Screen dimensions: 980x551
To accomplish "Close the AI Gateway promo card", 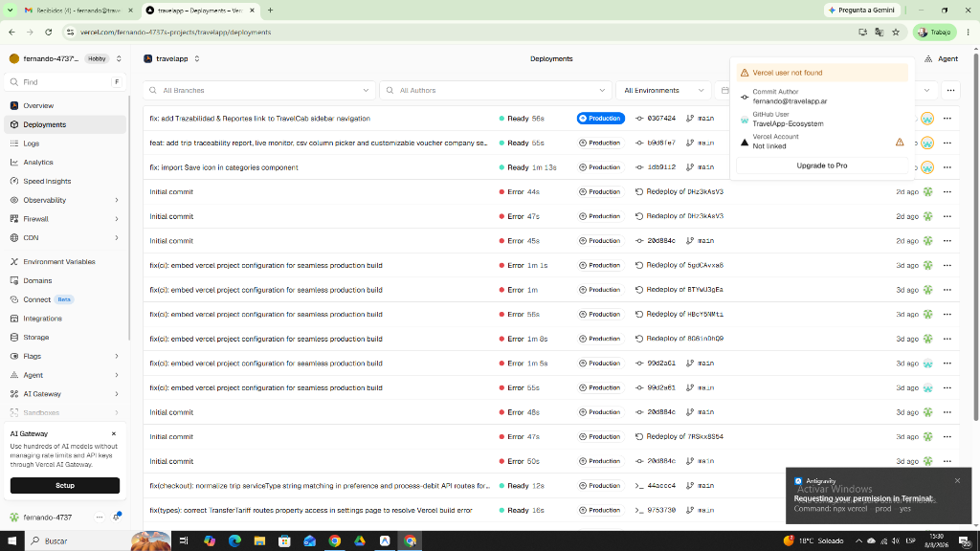I will (x=114, y=433).
